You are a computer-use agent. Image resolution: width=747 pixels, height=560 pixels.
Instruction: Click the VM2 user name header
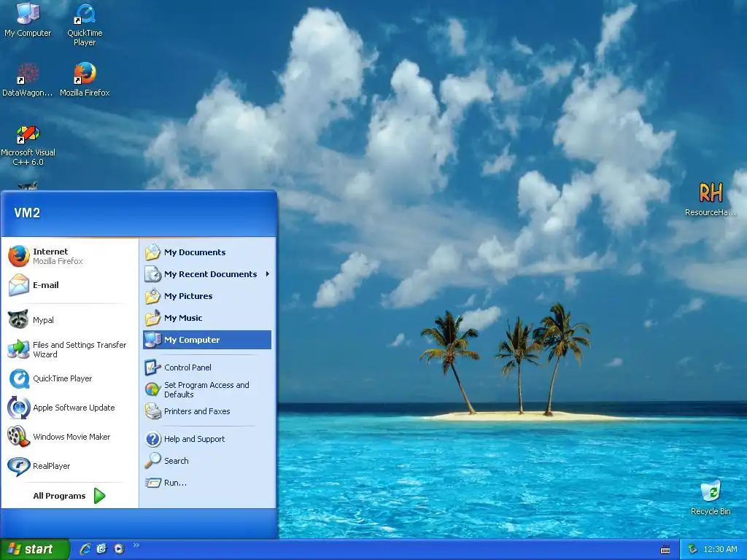coord(27,213)
